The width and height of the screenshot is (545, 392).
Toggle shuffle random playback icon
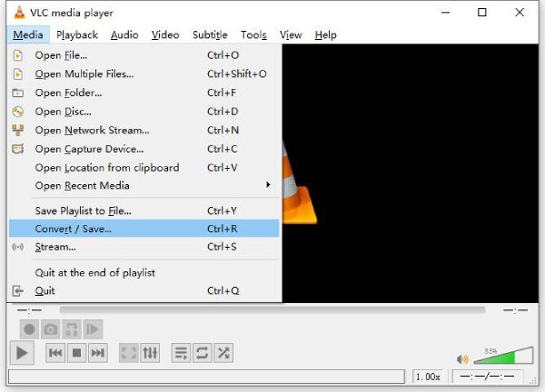[223, 353]
